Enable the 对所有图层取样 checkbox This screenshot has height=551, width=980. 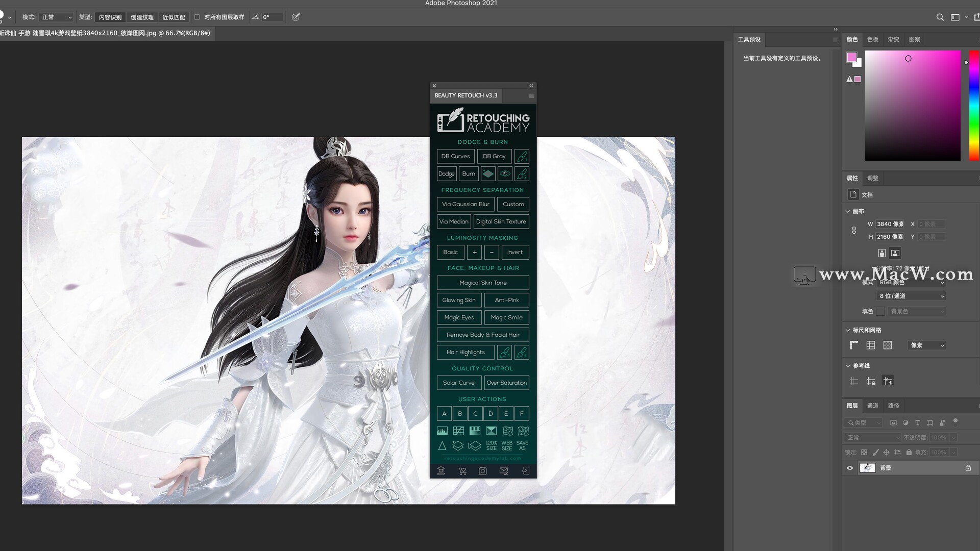coord(197,17)
